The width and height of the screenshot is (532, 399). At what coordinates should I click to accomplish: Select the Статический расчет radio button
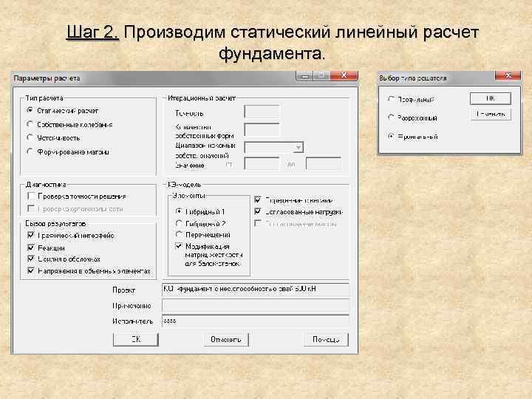click(x=30, y=111)
